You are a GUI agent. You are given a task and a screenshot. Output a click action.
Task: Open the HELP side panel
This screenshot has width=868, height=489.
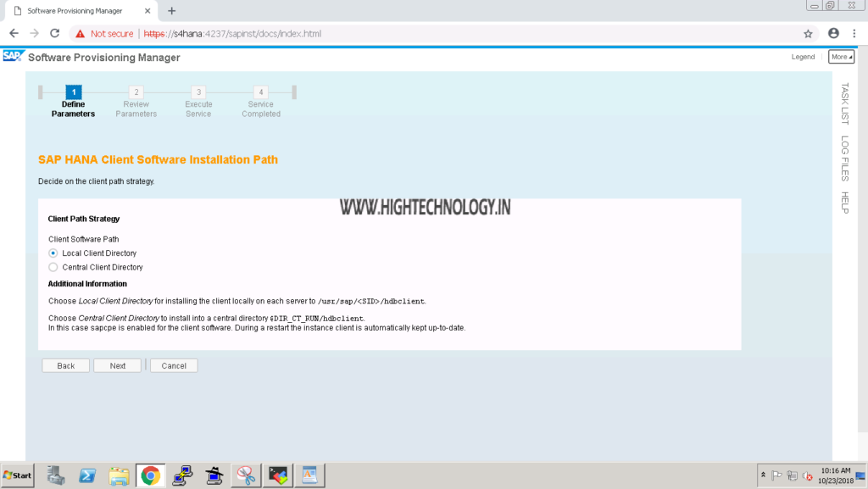(845, 203)
